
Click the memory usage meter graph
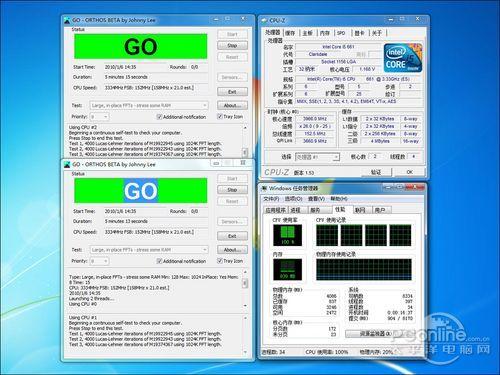287,269
